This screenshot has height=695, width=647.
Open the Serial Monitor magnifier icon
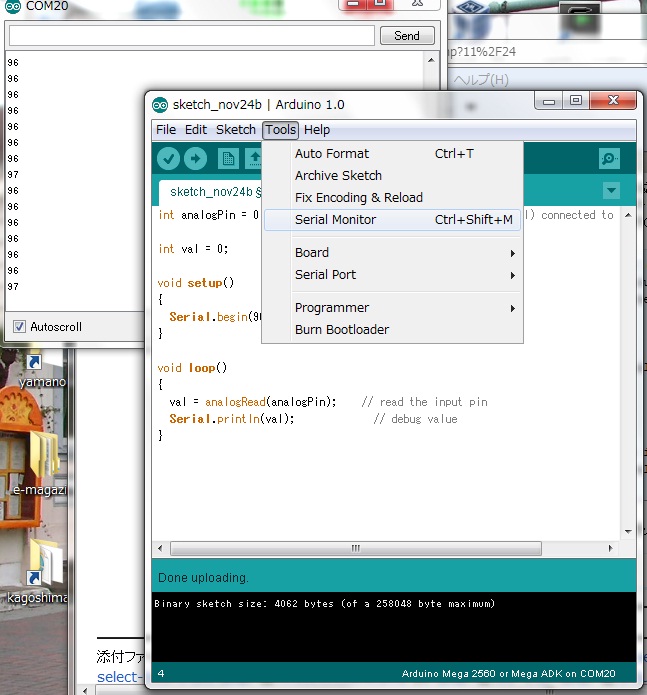pyautogui.click(x=608, y=158)
